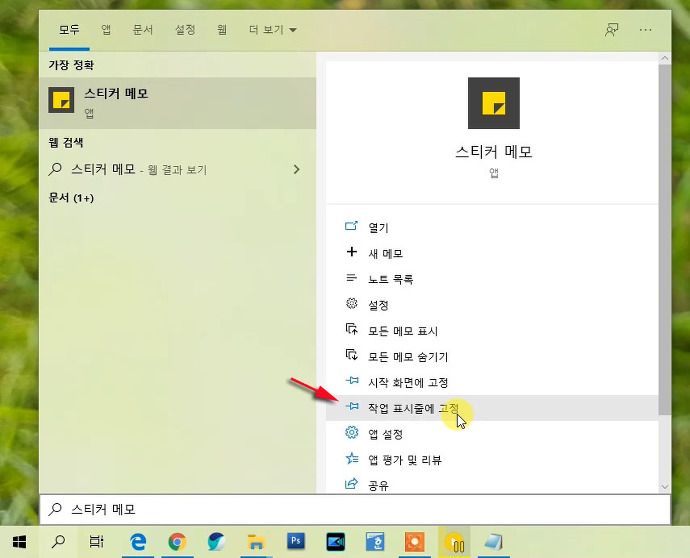Choose 모든 메모 표시
The height and width of the screenshot is (558, 690).
[x=492, y=331]
